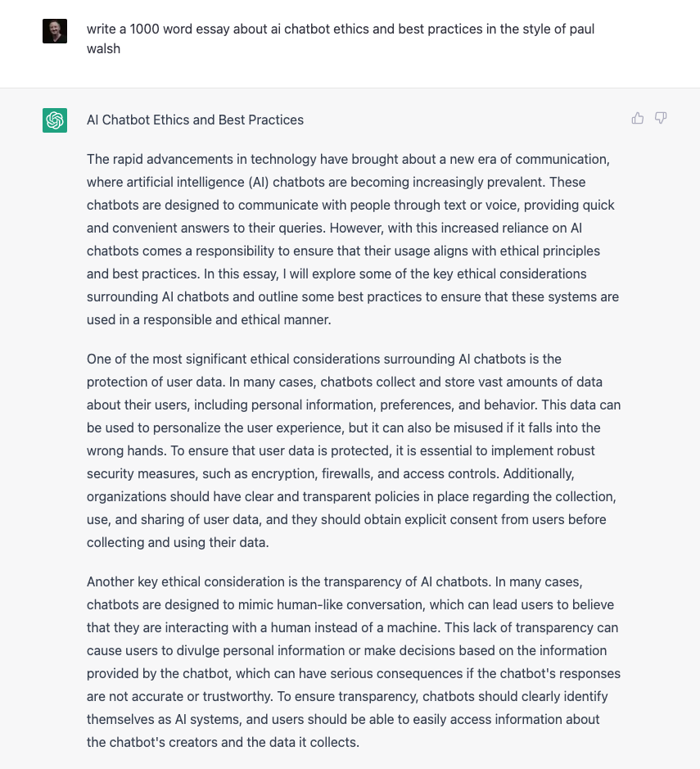
Task: Click the paragraph about protection of user data
Action: 352,450
